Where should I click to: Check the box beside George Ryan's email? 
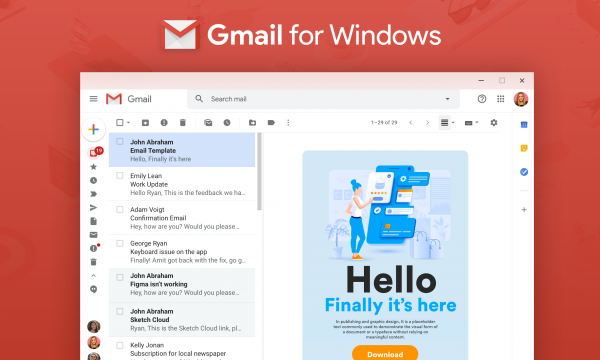click(120, 243)
